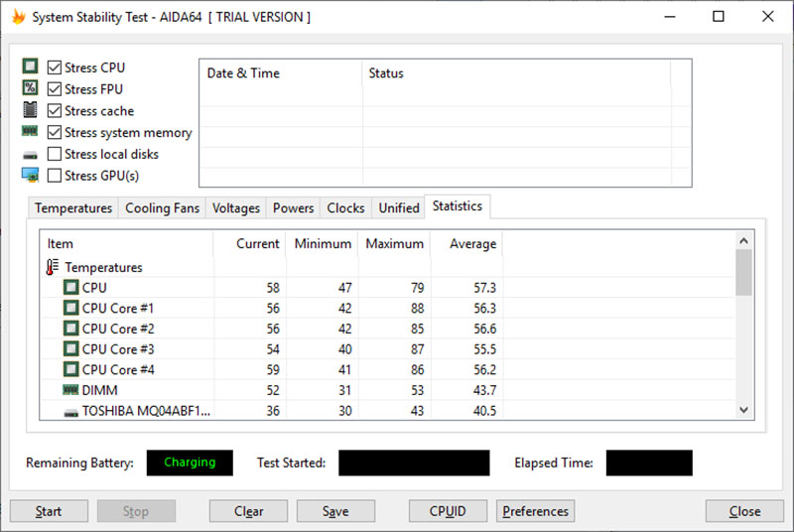The width and height of the screenshot is (794, 532).
Task: Switch to the Temperatures tab
Action: click(x=73, y=208)
